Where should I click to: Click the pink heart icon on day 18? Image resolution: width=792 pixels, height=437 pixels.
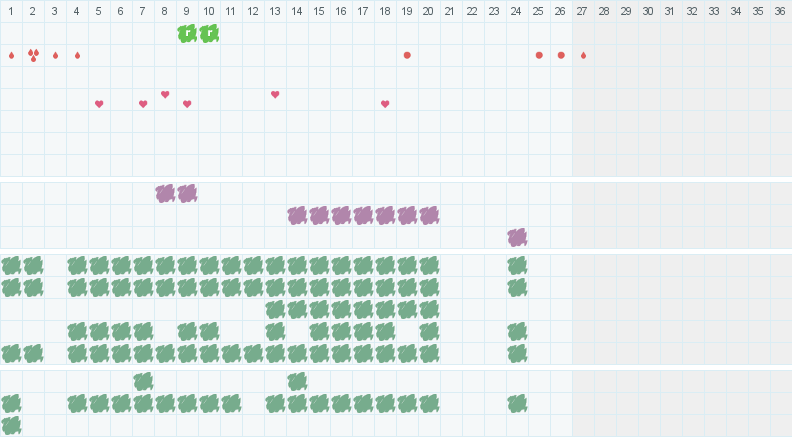coord(385,104)
